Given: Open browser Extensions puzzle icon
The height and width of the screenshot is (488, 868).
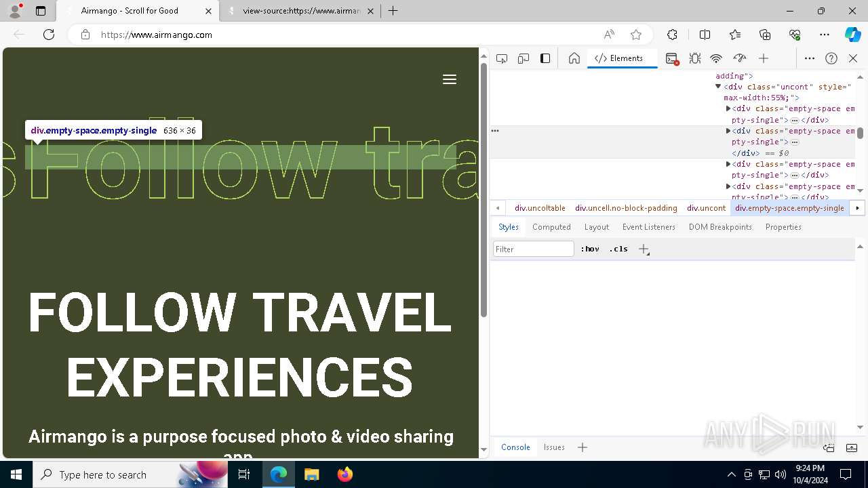Looking at the screenshot, I should click(x=672, y=35).
